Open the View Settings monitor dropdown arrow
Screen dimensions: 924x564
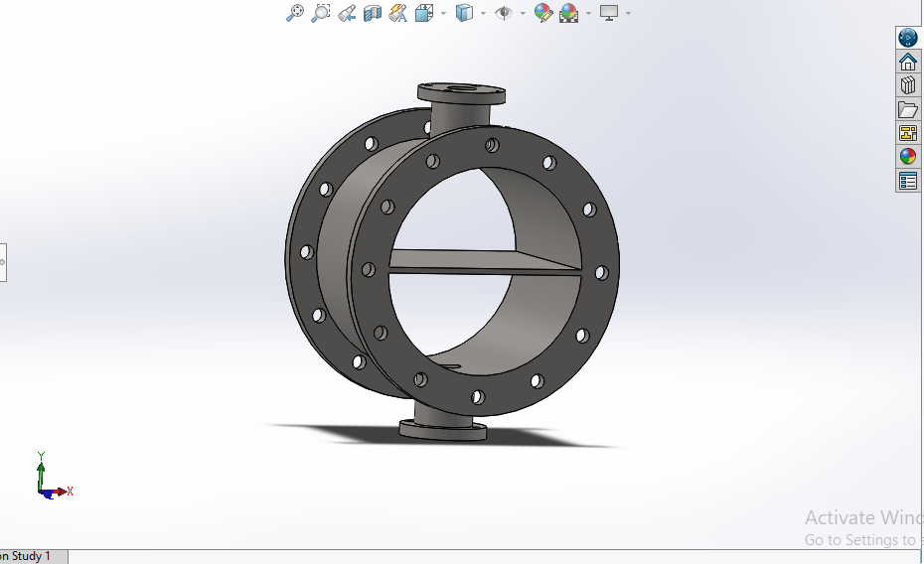628,13
